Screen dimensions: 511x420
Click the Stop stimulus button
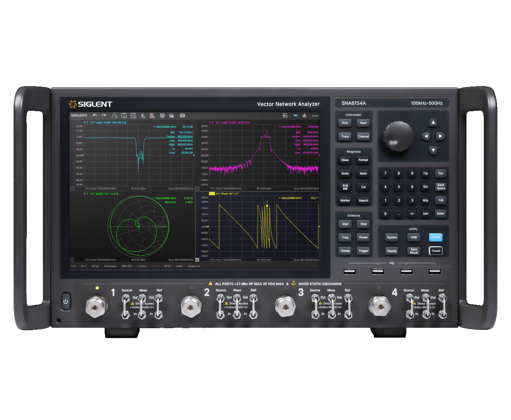pyautogui.click(x=363, y=224)
